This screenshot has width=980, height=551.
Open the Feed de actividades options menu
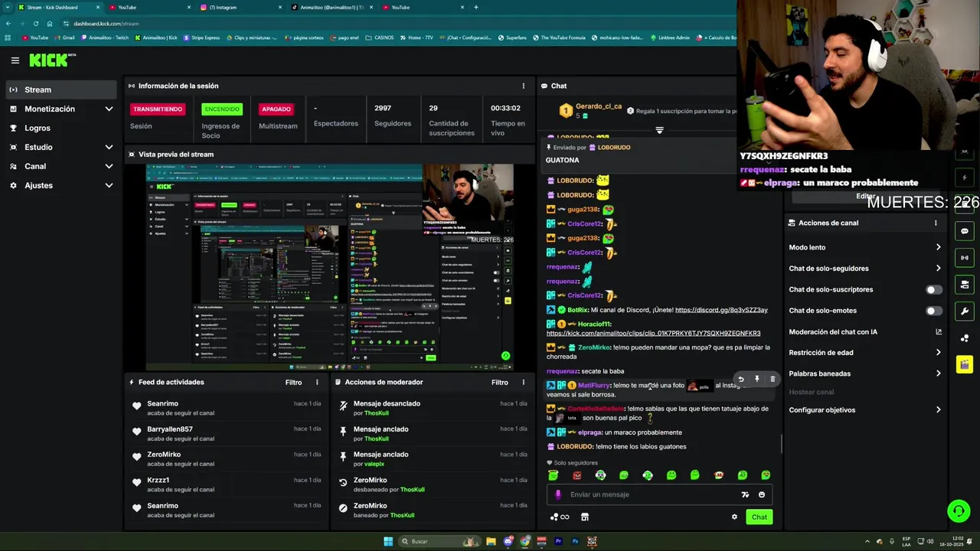coord(317,382)
